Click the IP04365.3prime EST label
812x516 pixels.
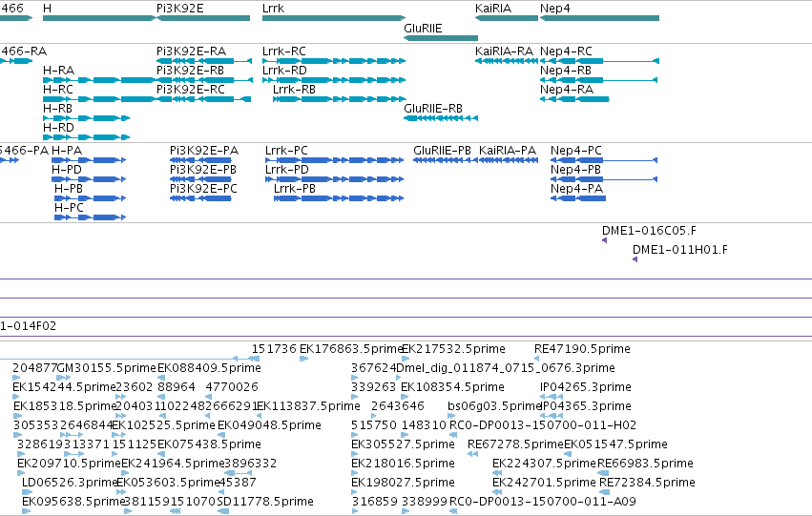click(586, 407)
